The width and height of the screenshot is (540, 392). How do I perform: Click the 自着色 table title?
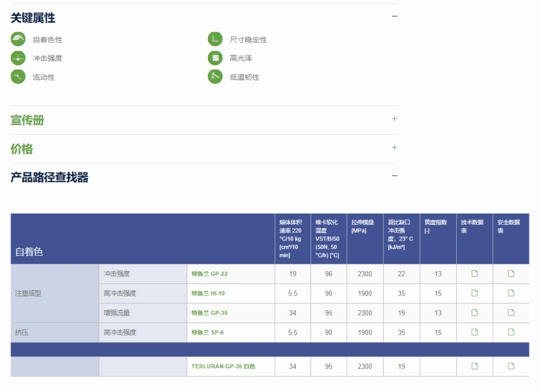click(x=29, y=252)
